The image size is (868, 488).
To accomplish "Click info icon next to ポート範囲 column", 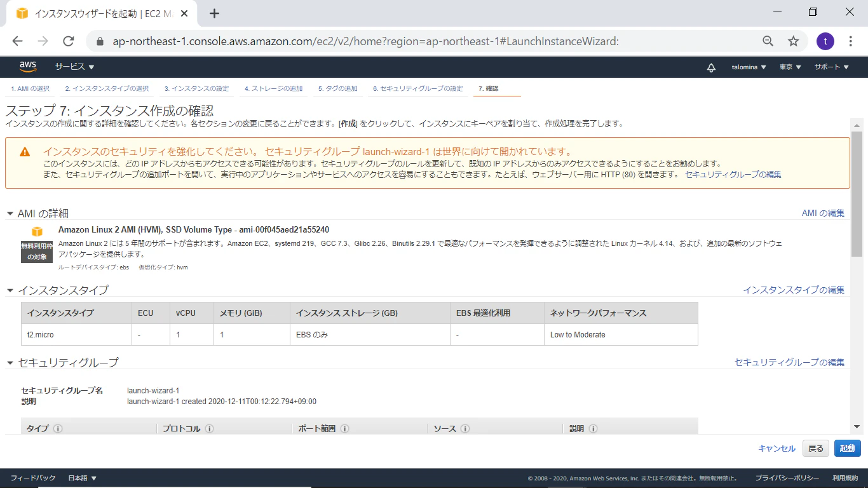I will 344,429.
